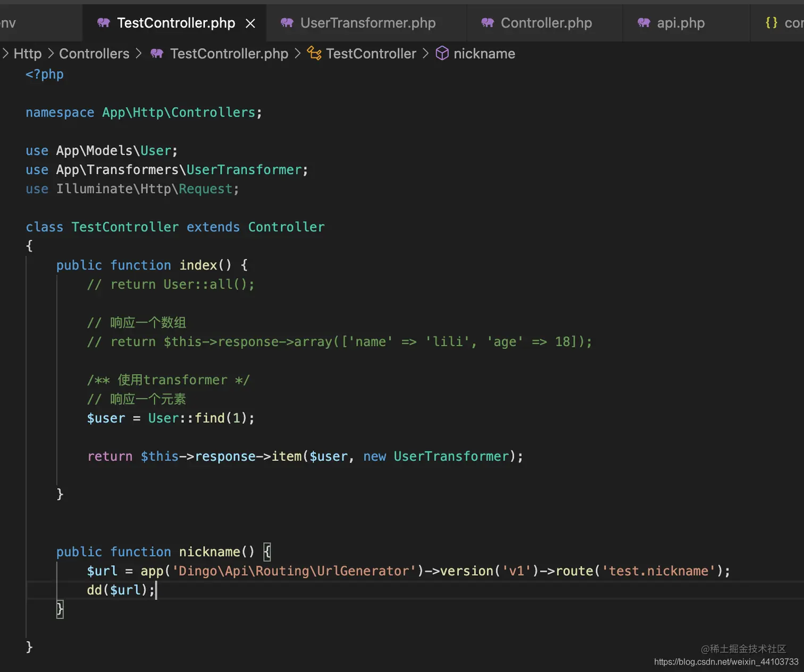Open the Controllers breadcrumb folder
Screen dimensions: 804x672
(94, 54)
